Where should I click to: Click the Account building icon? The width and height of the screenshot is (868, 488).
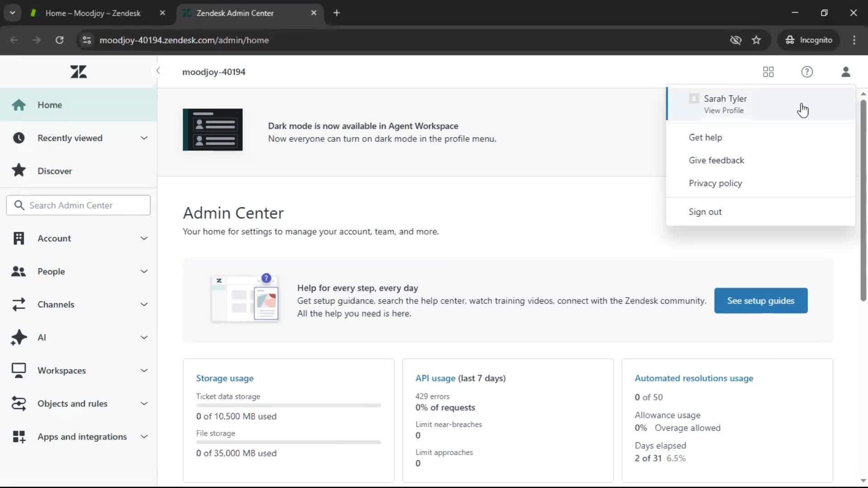click(19, 238)
